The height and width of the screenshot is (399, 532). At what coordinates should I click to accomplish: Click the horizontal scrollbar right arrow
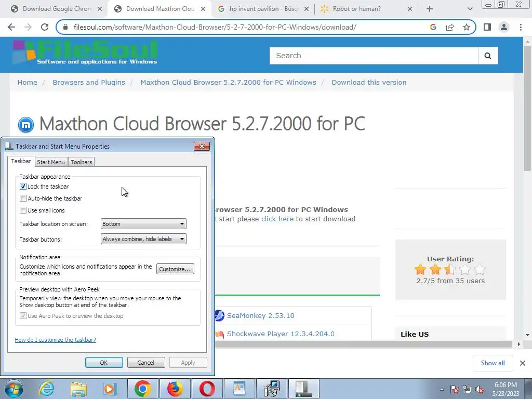(x=519, y=344)
